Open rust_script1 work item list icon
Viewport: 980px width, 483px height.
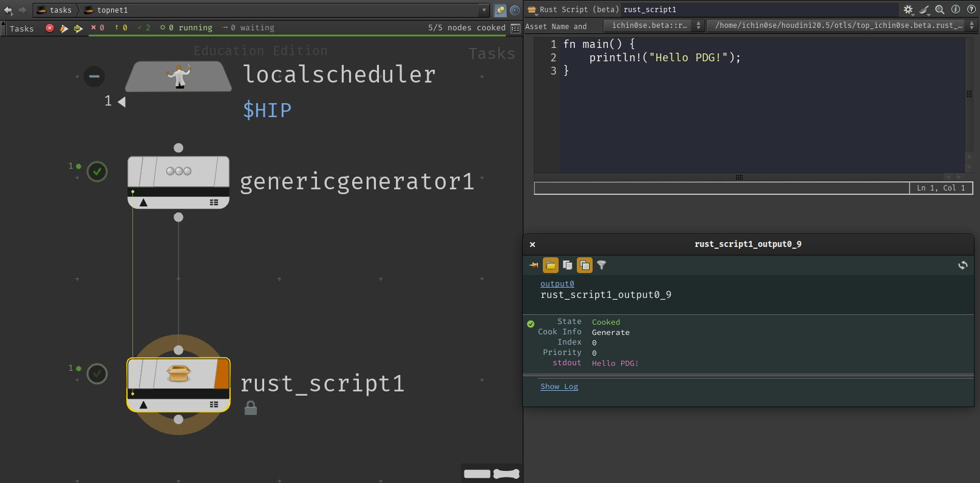click(214, 405)
